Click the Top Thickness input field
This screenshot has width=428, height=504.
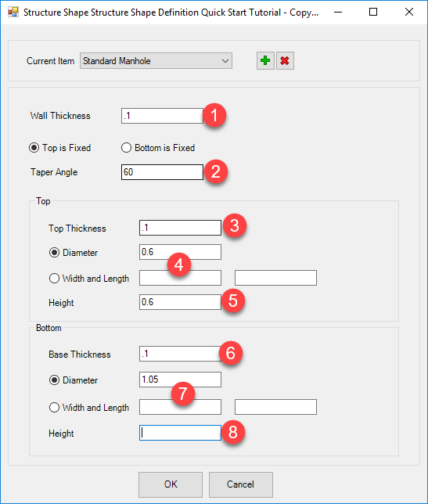180,228
